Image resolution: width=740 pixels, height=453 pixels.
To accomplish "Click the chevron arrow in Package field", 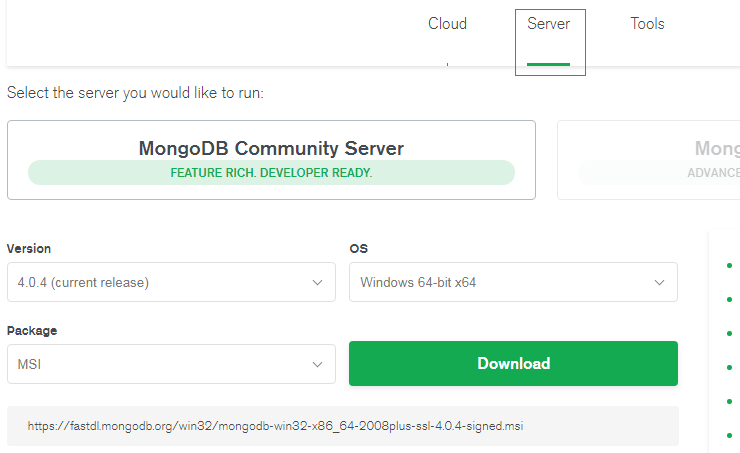I will coord(318,365).
